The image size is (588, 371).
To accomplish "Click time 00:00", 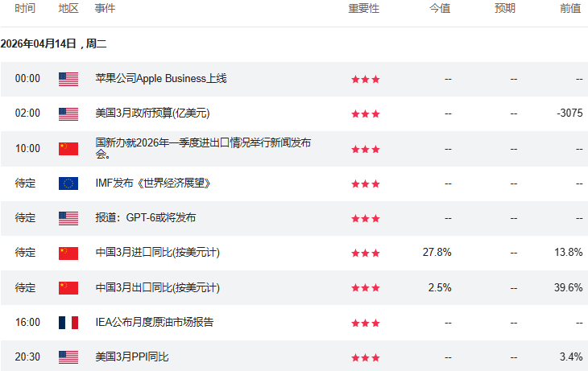I will 27,78.
